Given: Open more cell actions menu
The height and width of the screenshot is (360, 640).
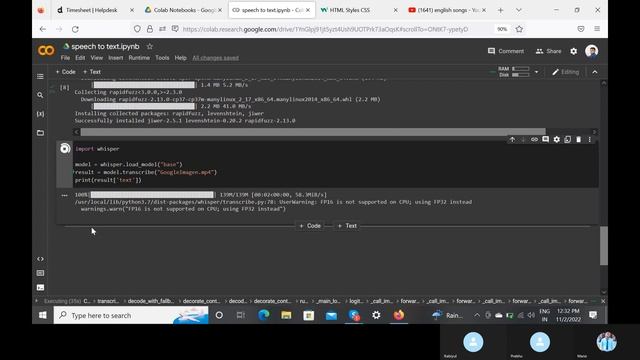Looking at the screenshot, I should (589, 140).
